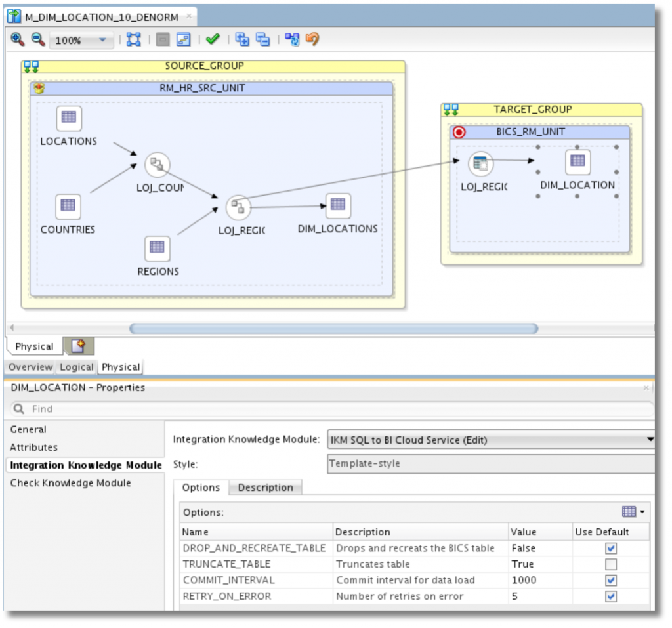Select the DIM_LOCATIONS table node
The image size is (672, 628).
click(338, 205)
